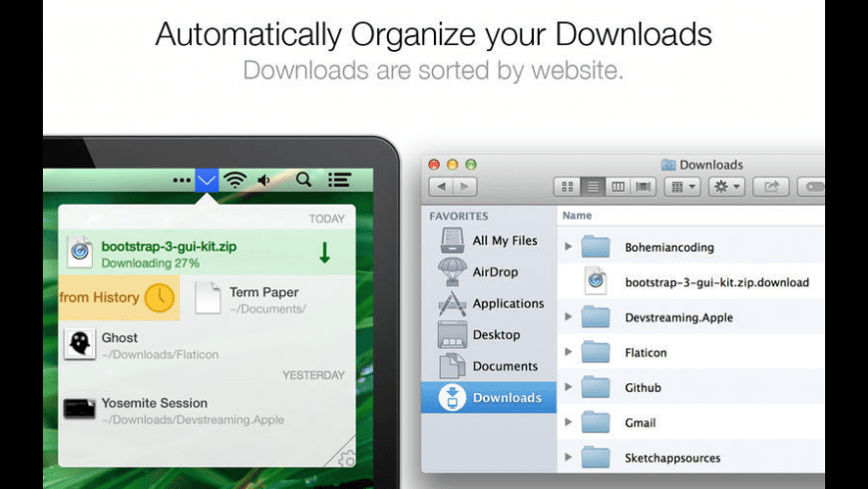Expand the Sketchappsources folder
The width and height of the screenshot is (868, 489).
tap(568, 457)
